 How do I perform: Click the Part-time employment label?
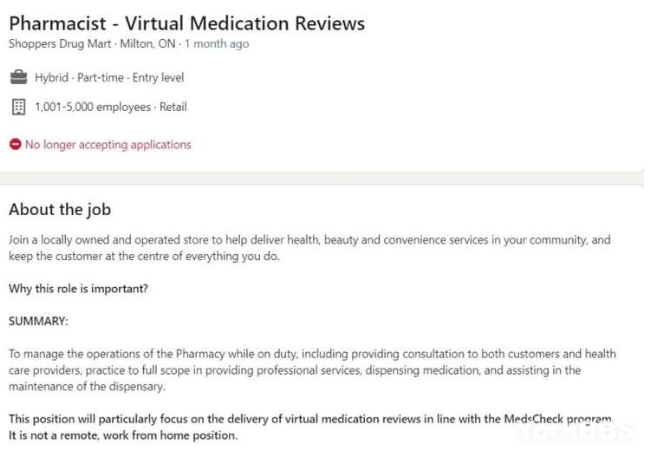100,78
